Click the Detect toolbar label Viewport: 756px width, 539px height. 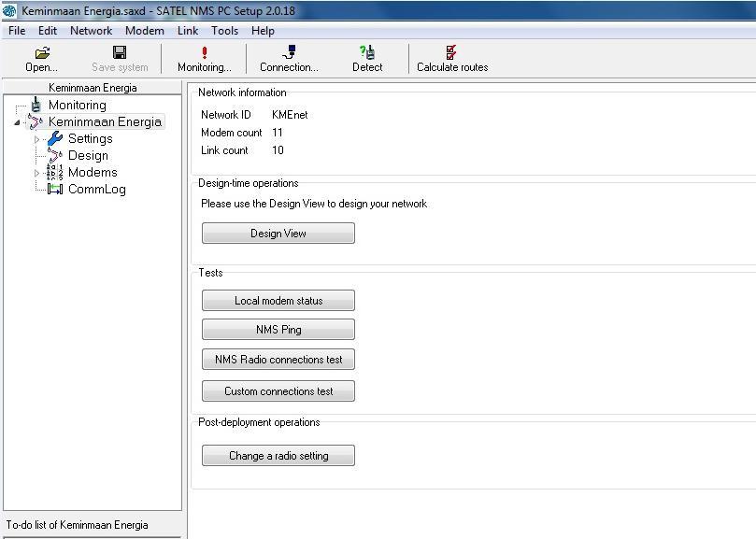[367, 67]
